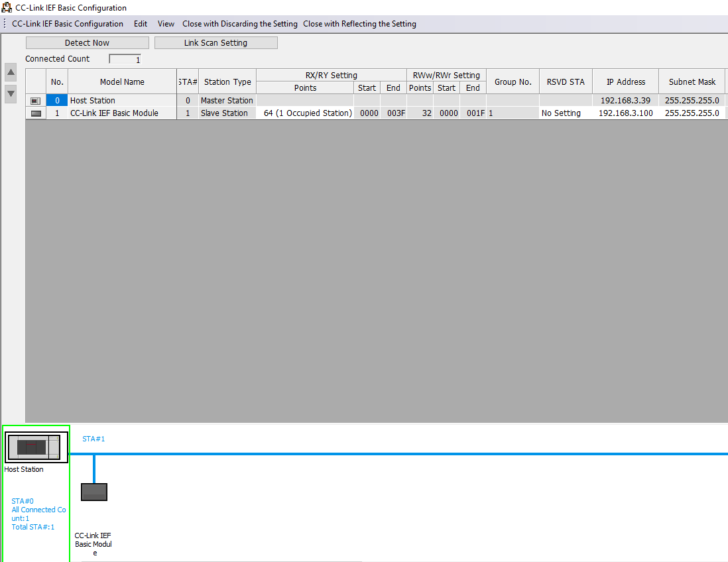This screenshot has width=728, height=562.
Task: Click RWw/RWr Points value 32
Action: pyautogui.click(x=420, y=113)
